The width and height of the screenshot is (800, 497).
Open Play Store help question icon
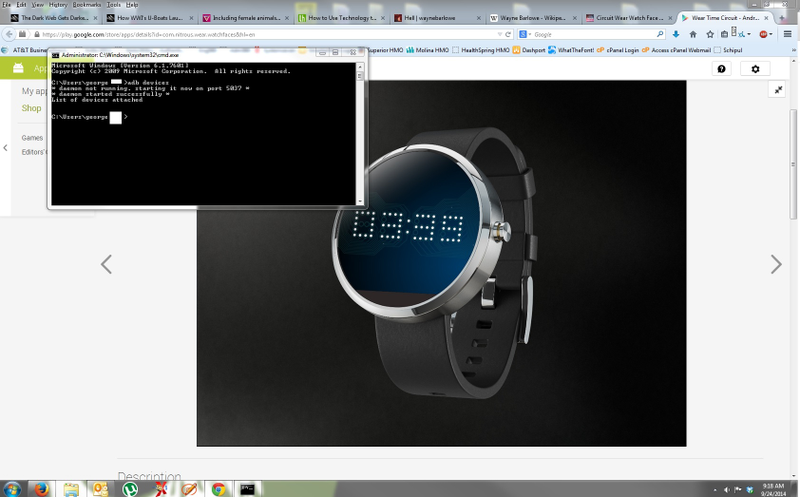pyautogui.click(x=721, y=69)
